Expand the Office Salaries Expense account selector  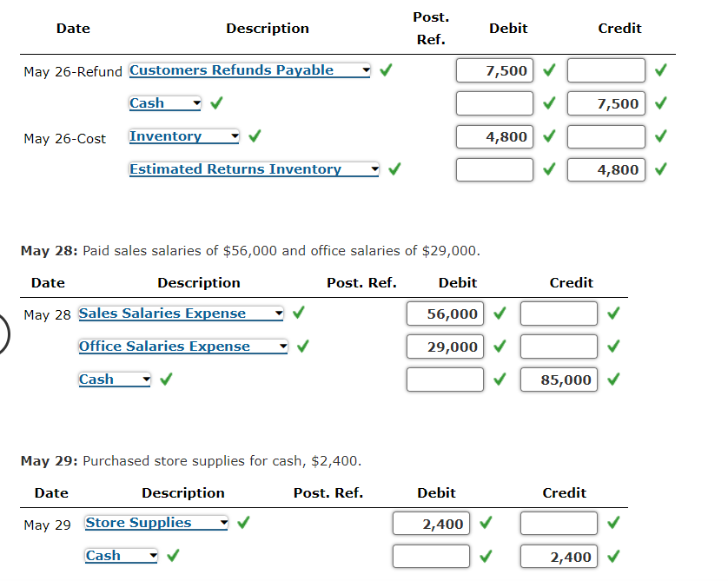coord(282,346)
